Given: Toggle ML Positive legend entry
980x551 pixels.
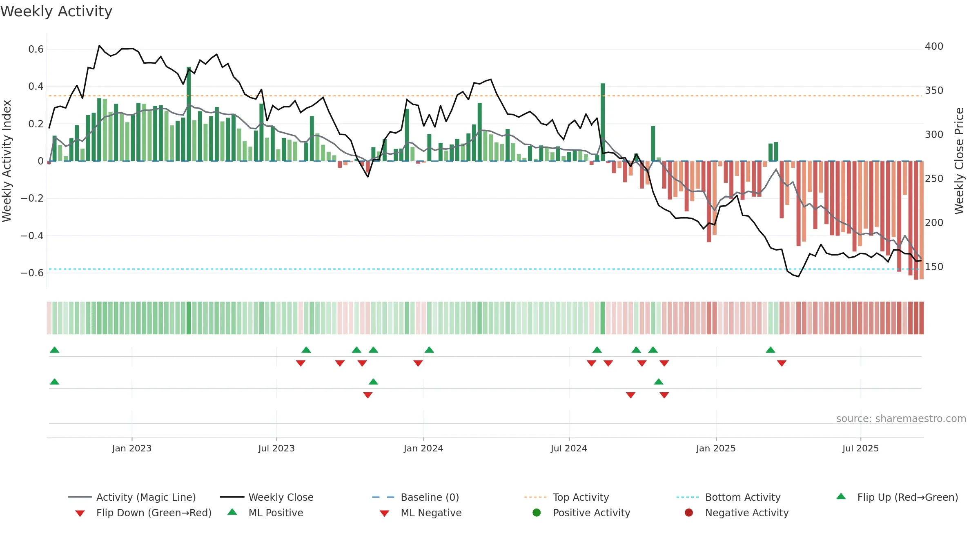Looking at the screenshot, I should 265,513.
